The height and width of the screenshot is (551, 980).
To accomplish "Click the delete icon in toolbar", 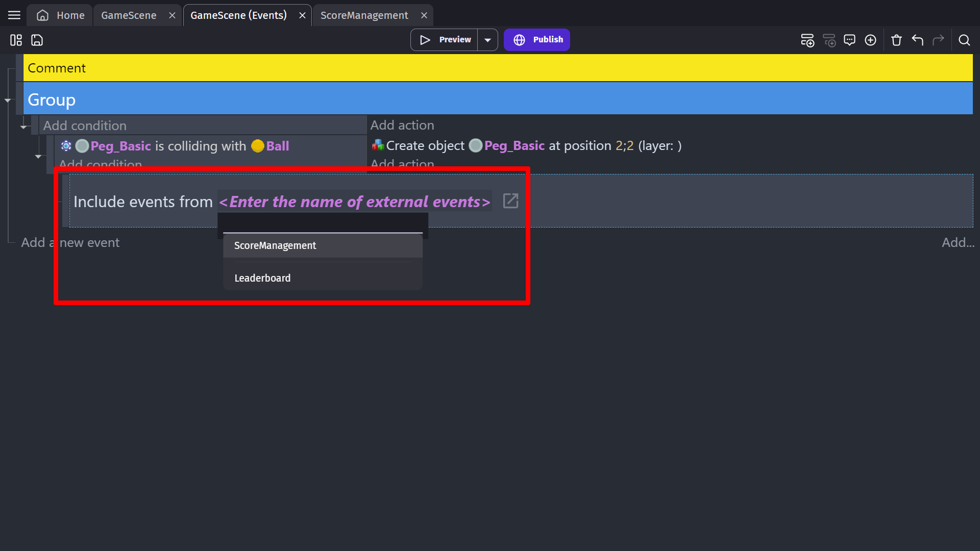I will click(x=896, y=40).
